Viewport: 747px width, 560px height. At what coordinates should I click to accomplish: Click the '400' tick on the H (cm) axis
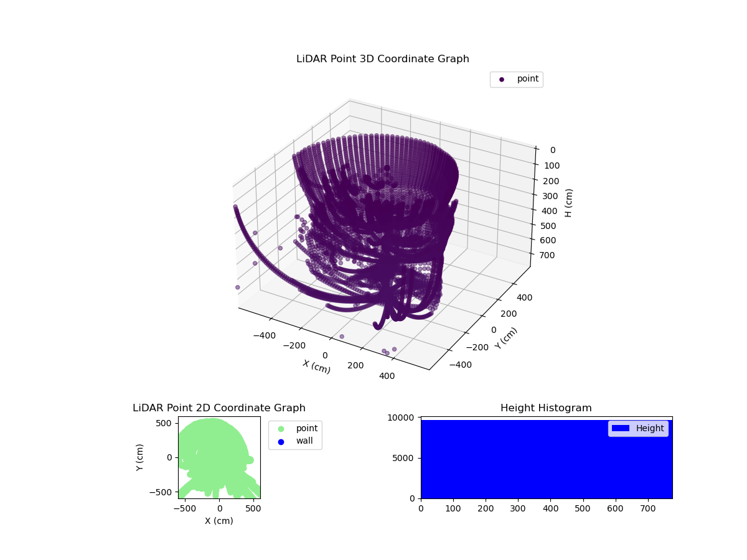[x=553, y=210]
